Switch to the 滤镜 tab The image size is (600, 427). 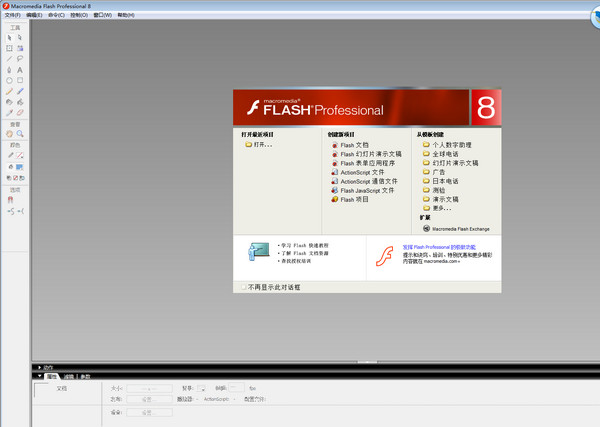[69, 376]
